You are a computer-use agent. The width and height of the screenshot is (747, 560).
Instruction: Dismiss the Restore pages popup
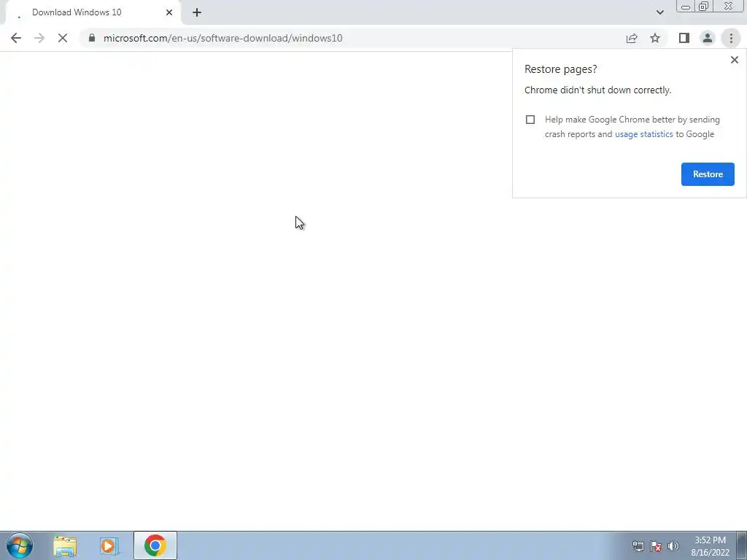pos(734,60)
